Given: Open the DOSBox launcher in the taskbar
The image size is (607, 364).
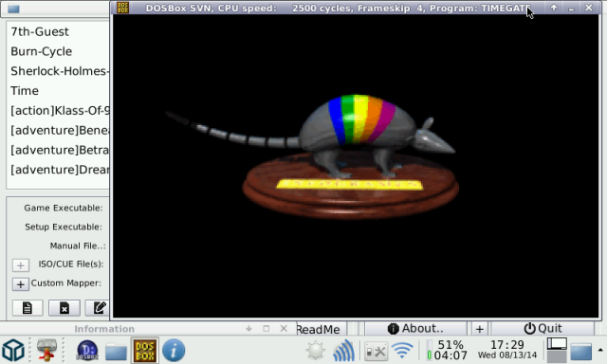Looking at the screenshot, I should point(144,351).
